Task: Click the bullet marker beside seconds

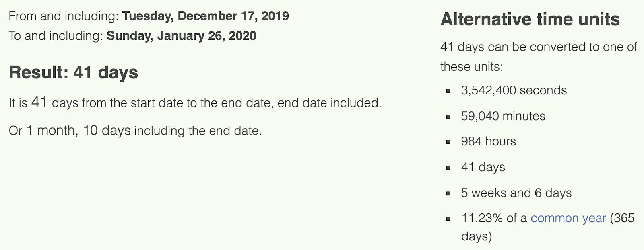Action: point(448,91)
